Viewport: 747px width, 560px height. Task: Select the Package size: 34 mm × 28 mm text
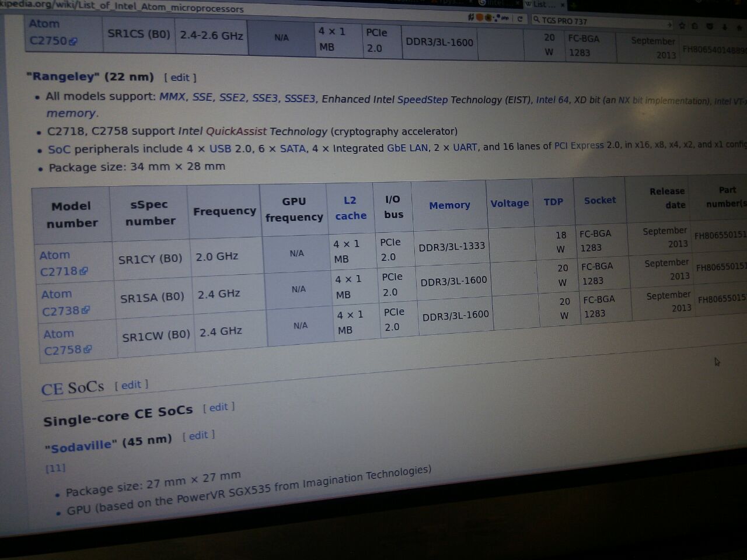click(137, 167)
